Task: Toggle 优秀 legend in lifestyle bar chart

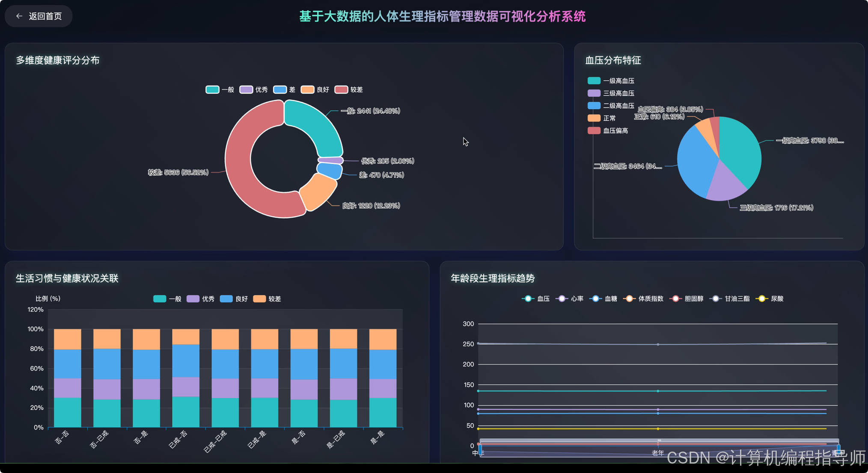Action: click(200, 299)
